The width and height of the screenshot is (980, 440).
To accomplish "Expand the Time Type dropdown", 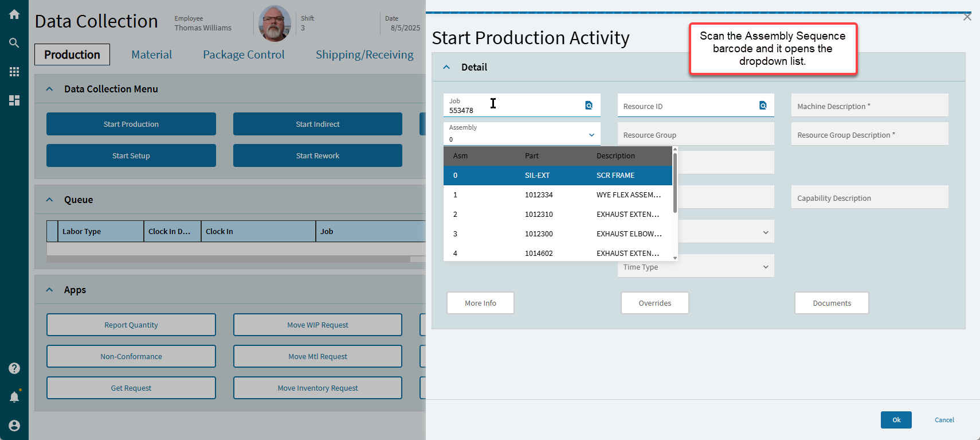I will click(766, 267).
